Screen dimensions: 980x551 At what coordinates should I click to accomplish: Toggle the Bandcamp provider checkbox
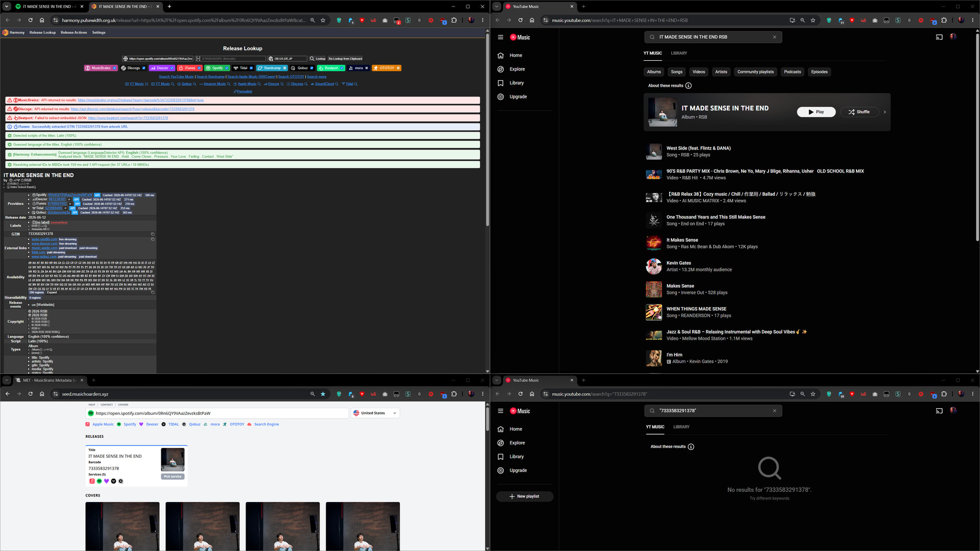[x=284, y=68]
